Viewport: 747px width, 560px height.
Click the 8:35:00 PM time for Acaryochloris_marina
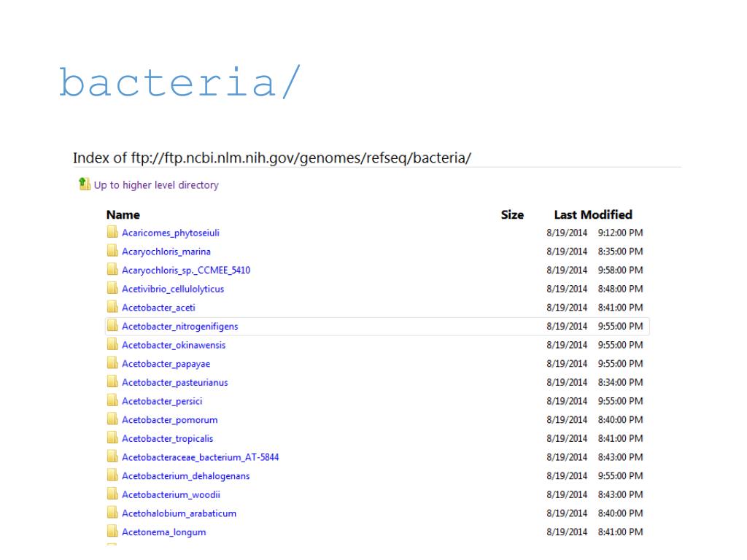pos(620,252)
